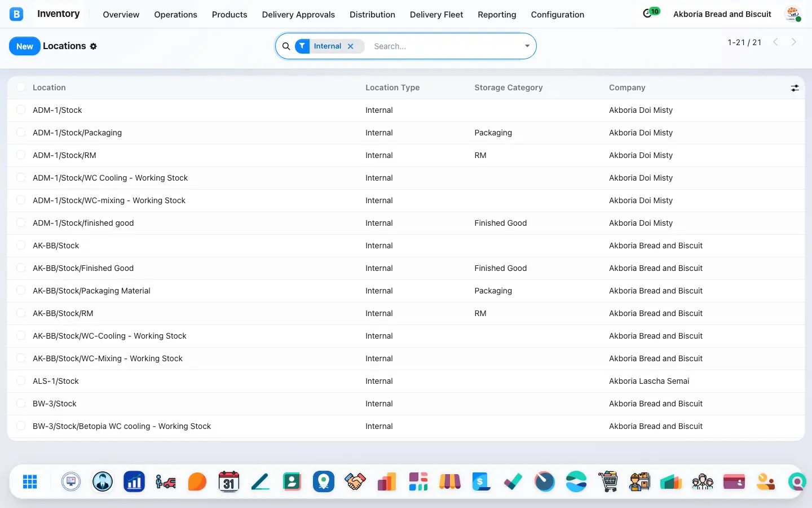Open the Products dropdown menu
Viewport: 812px width, 508px height.
pos(230,15)
